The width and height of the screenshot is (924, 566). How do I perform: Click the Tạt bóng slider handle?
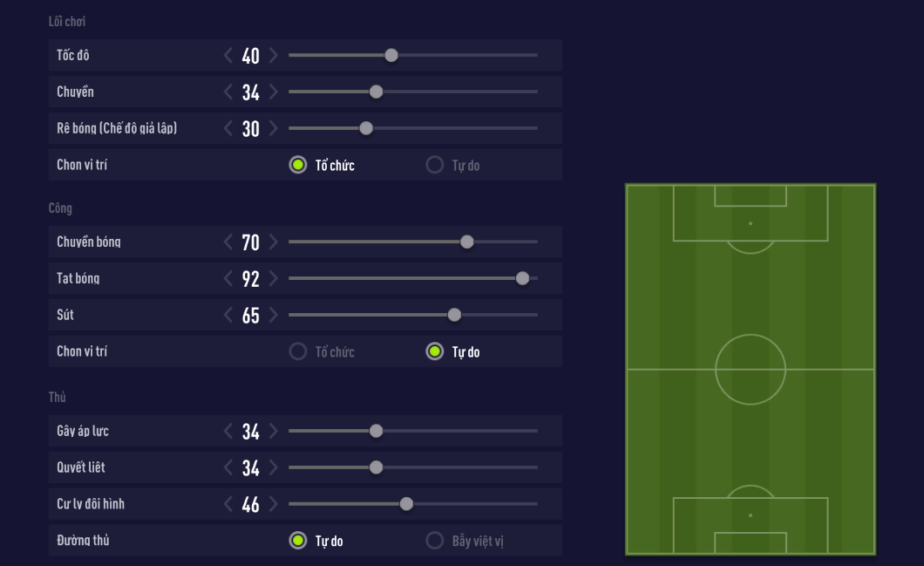[x=522, y=278]
